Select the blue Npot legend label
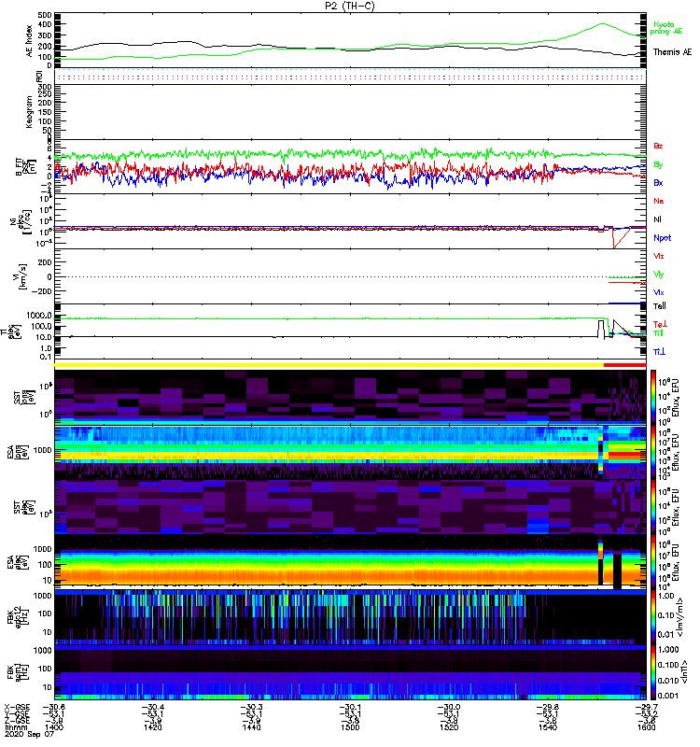This screenshot has width=700, height=747. [x=662, y=238]
